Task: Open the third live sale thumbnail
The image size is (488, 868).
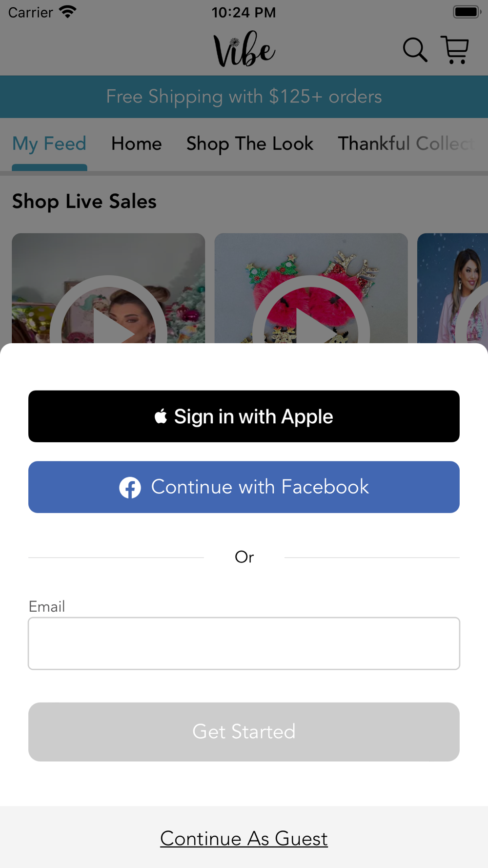Action: (452, 288)
